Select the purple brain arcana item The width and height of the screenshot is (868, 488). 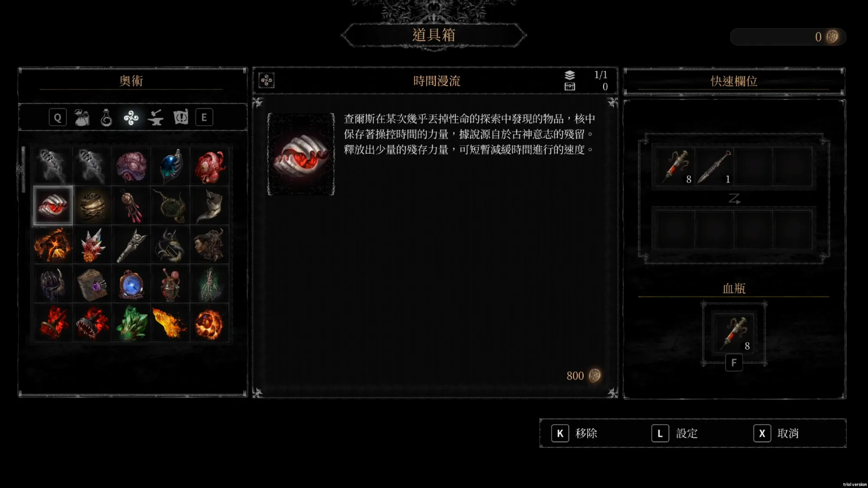pyautogui.click(x=131, y=167)
